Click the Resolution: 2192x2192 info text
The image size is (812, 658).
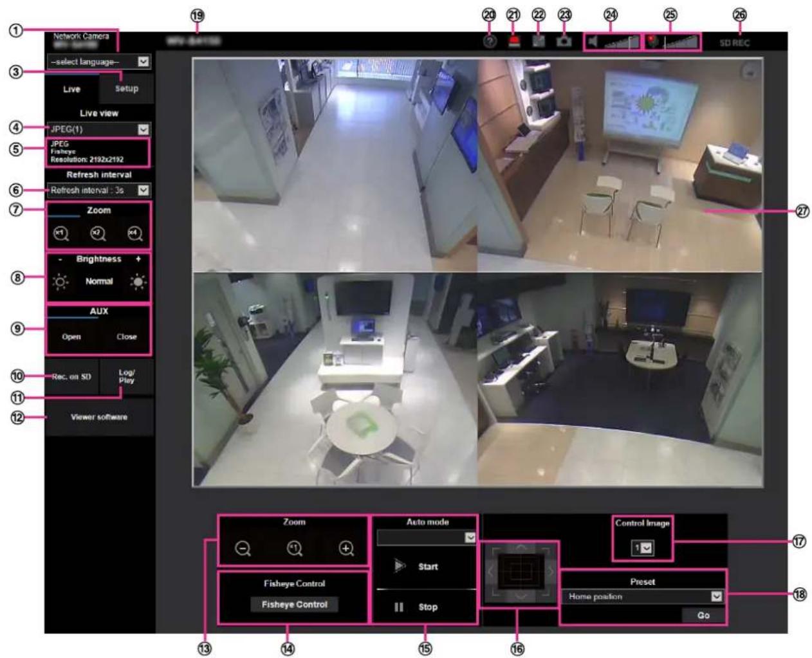point(87,160)
